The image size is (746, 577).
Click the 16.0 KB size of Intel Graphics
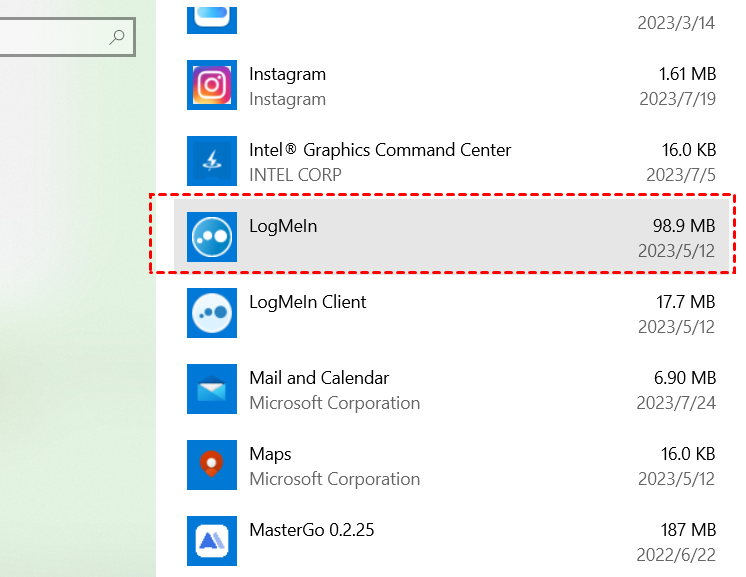point(689,150)
